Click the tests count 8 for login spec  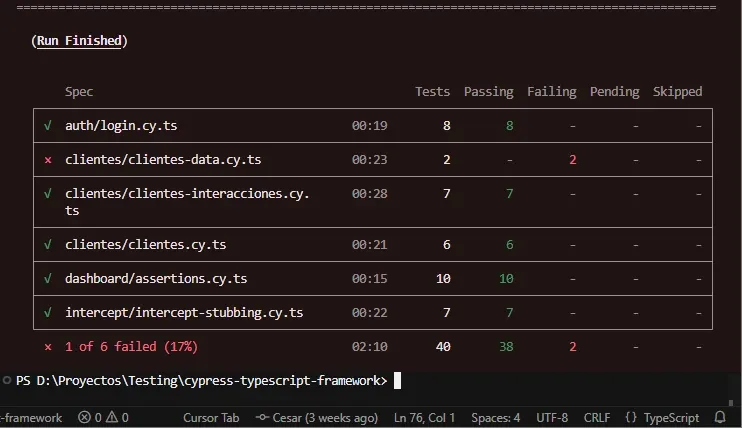click(x=447, y=125)
